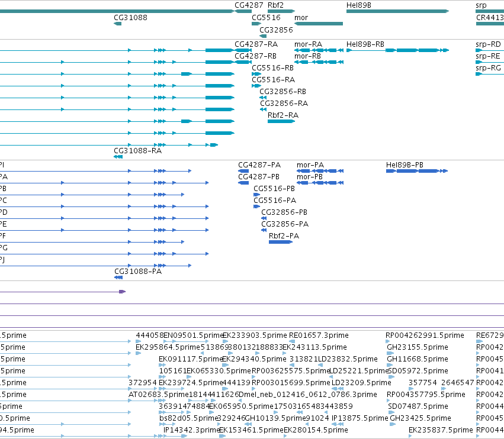The height and width of the screenshot is (439, 504).
Task: Select the Rbf2-RA transcript bar
Action: tap(281, 121)
